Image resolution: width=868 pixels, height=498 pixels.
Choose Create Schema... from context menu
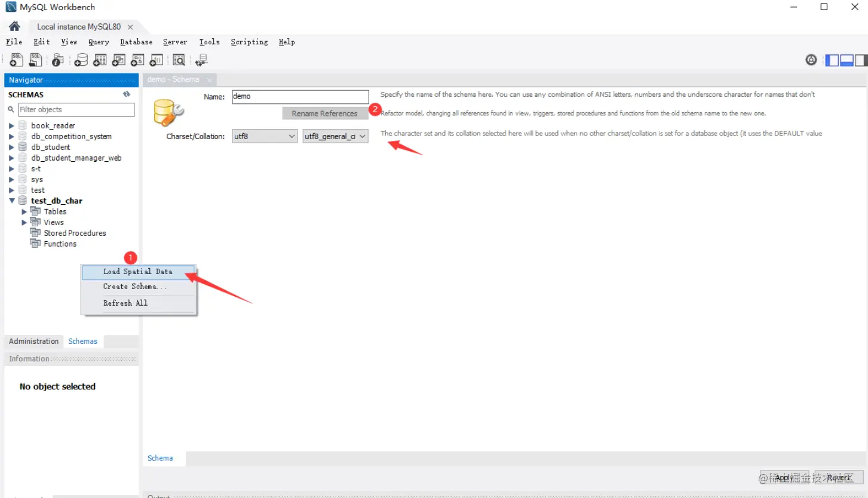[139, 287]
